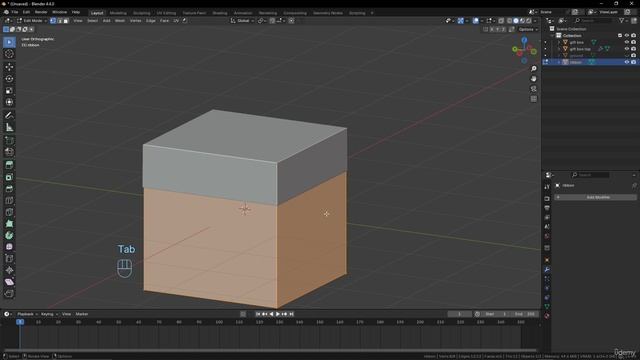
Task: Switch to the UV Editing workspace tab
Action: click(166, 13)
